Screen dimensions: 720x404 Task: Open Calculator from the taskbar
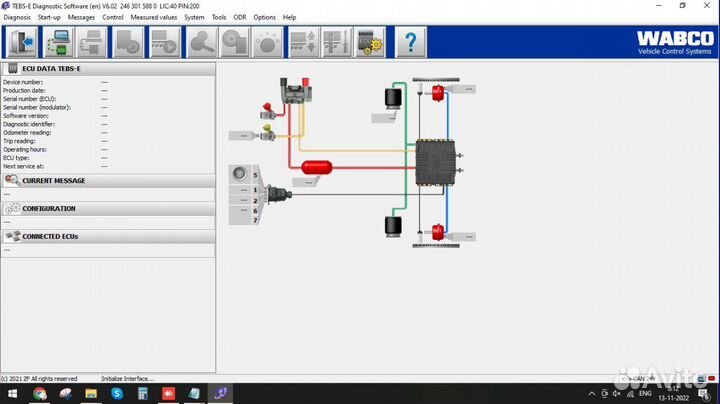tap(142, 393)
